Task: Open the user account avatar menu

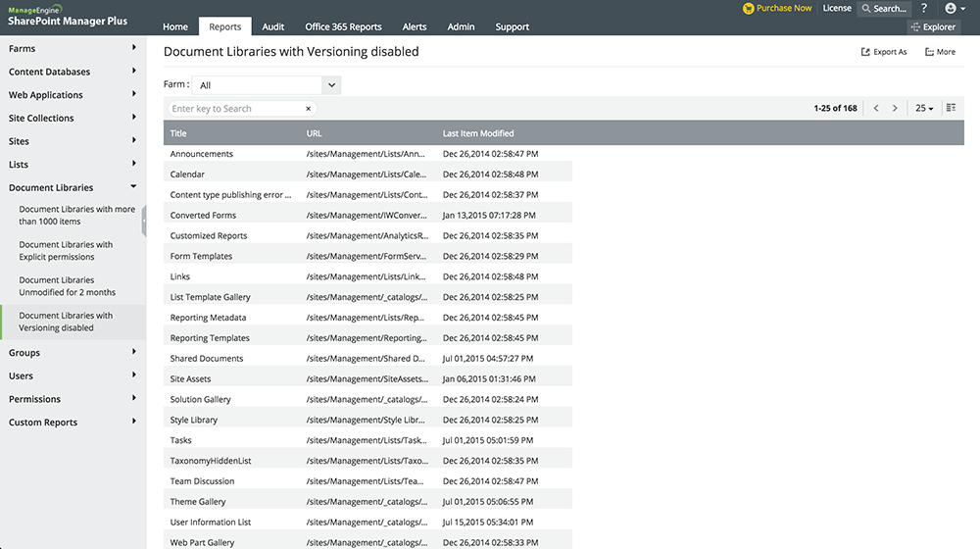Action: click(x=955, y=8)
